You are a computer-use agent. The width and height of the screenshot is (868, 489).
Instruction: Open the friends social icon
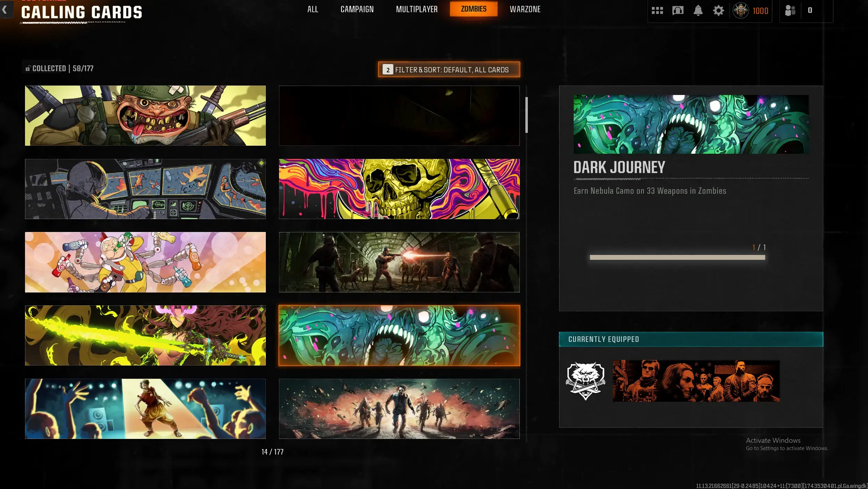click(x=790, y=11)
